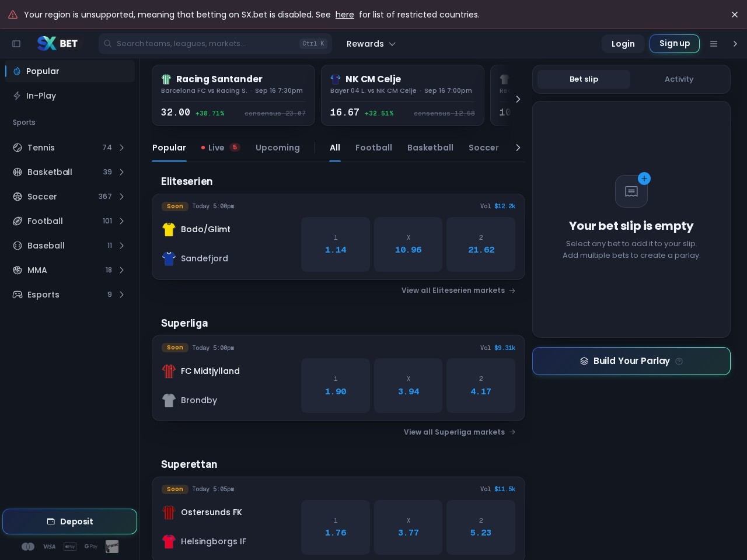Click the Football sport icon in sidebar
Image resolution: width=747 pixels, height=560 pixels.
pos(18,221)
